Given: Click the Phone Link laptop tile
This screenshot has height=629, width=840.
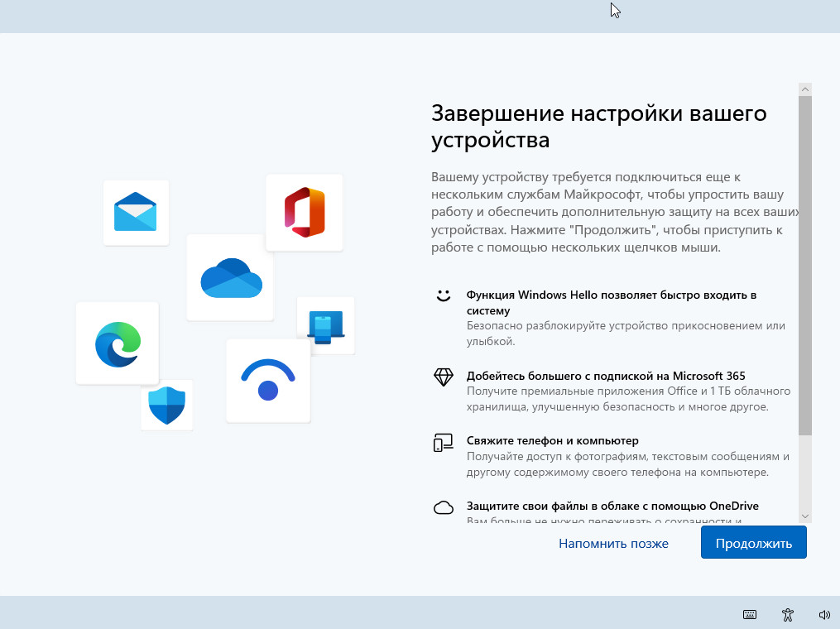Looking at the screenshot, I should (x=326, y=326).
